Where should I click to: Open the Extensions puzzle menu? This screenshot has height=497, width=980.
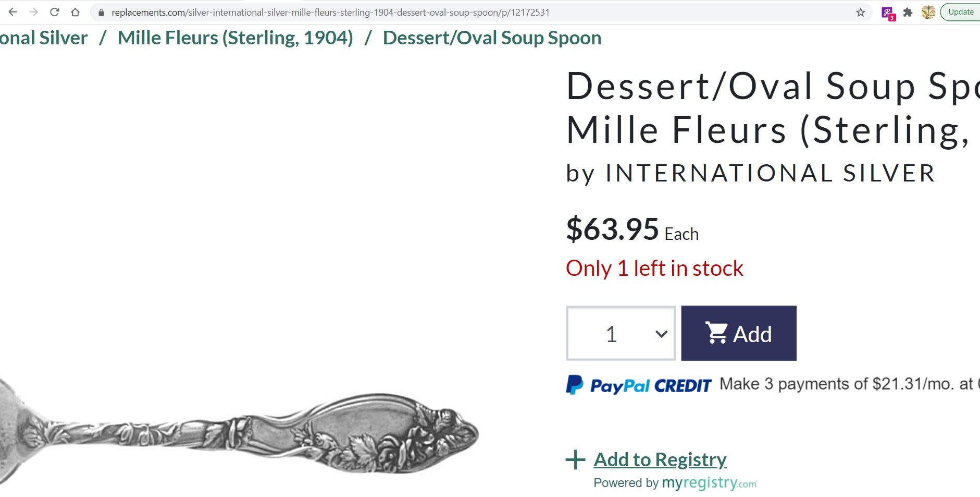908,13
